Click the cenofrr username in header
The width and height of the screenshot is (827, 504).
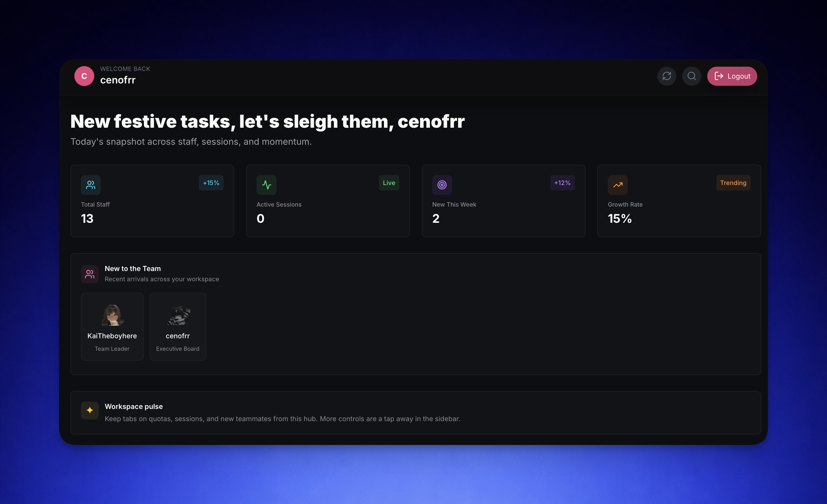[x=118, y=80]
